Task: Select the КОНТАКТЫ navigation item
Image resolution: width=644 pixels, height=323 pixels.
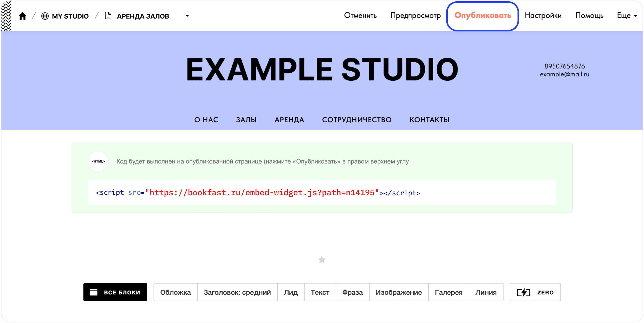Action: click(x=429, y=120)
